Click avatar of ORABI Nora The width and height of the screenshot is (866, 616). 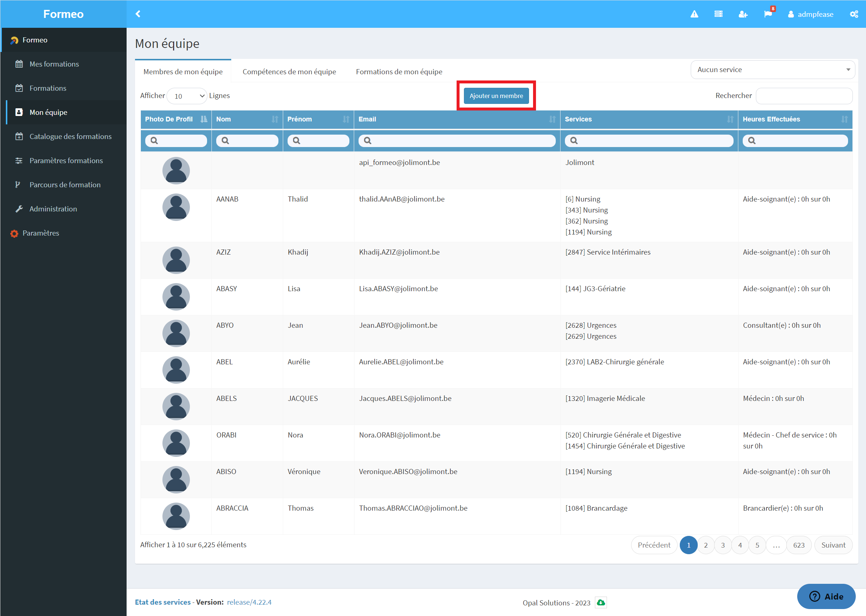click(176, 443)
